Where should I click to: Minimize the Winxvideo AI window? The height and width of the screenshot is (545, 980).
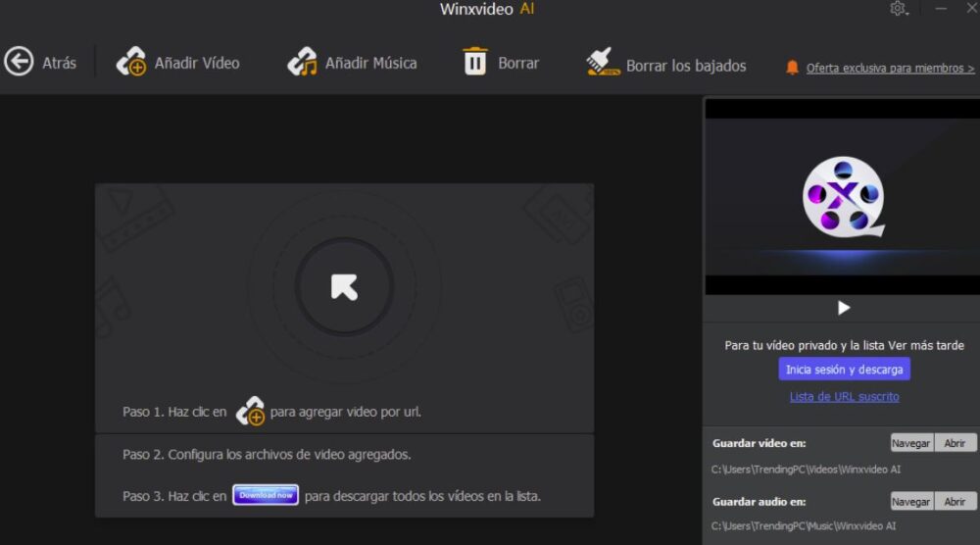point(941,9)
